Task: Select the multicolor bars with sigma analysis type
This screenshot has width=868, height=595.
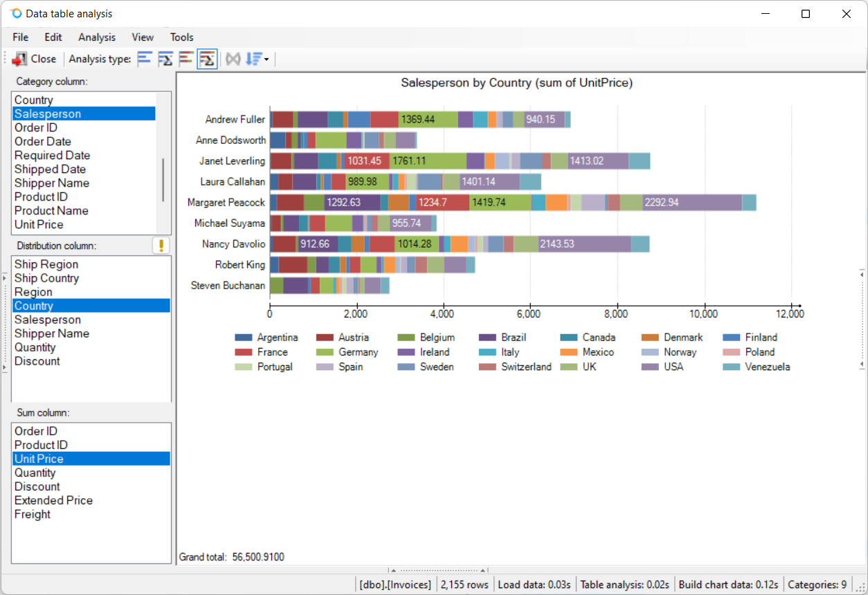Action: [x=206, y=59]
